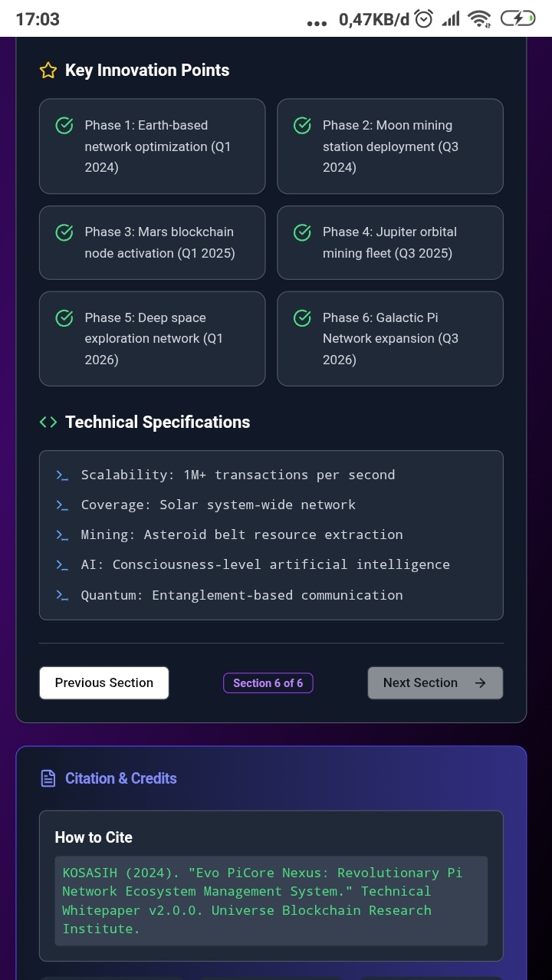Click the terminal prompt icon before Quantum line

point(63,595)
